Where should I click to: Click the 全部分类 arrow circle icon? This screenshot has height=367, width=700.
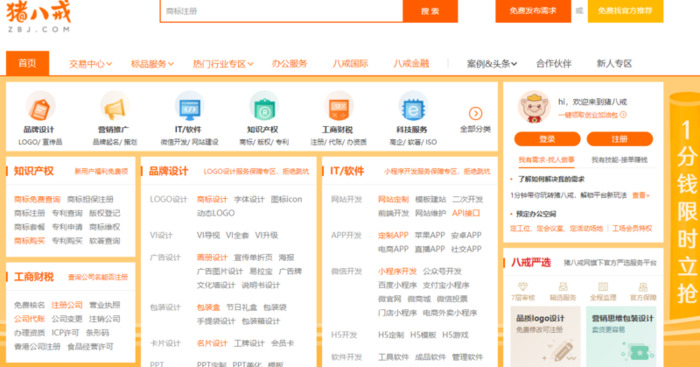click(x=475, y=113)
